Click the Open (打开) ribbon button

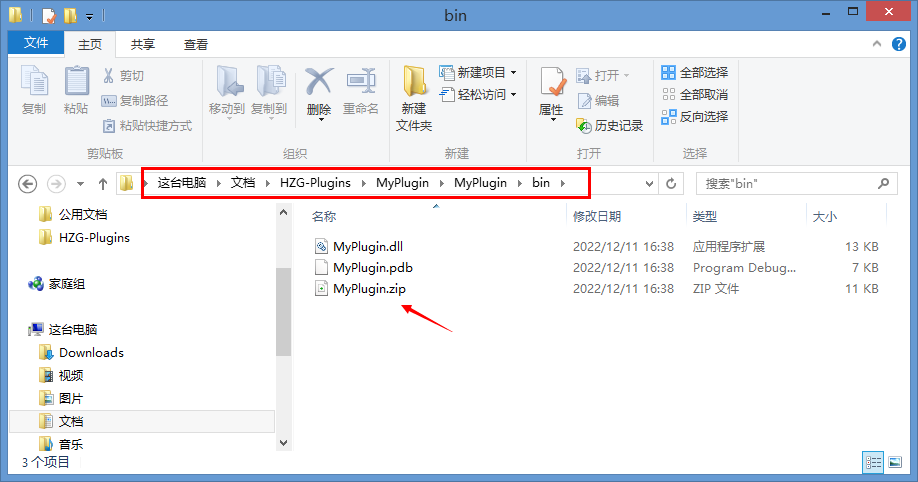click(603, 76)
